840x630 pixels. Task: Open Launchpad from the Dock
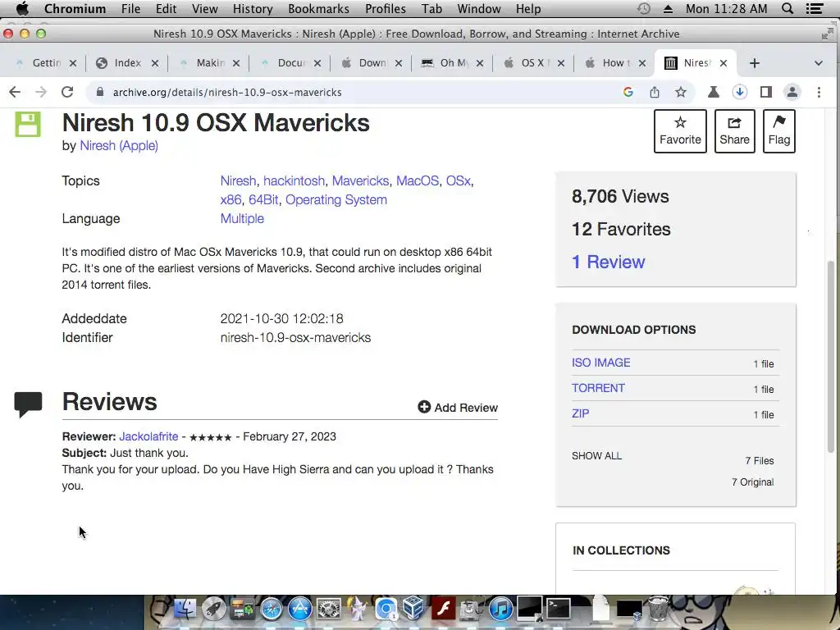click(x=214, y=609)
